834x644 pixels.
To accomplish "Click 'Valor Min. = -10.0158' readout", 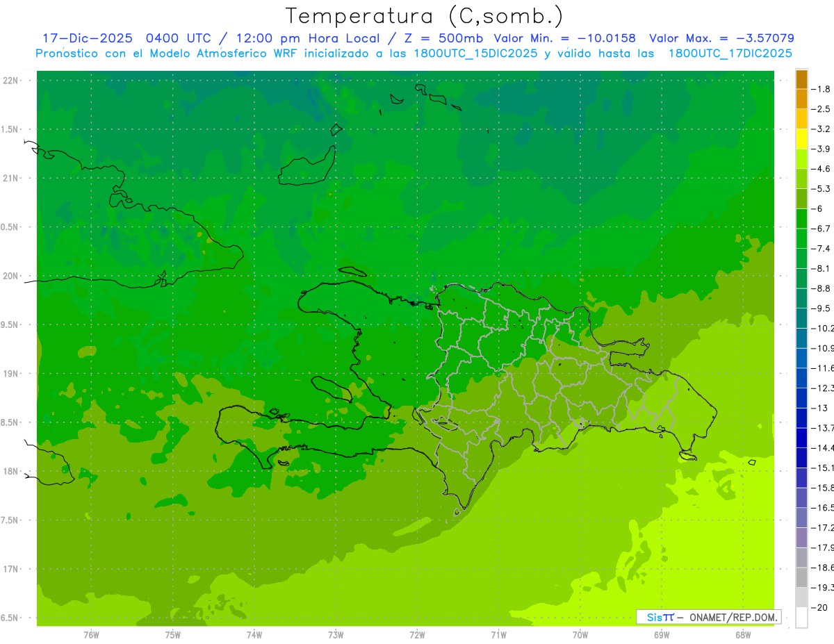I will (x=564, y=38).
